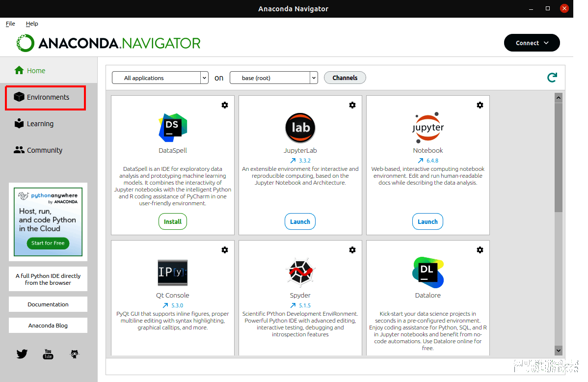Open the Documentation link
Viewport: 588px width, 382px height.
click(48, 304)
